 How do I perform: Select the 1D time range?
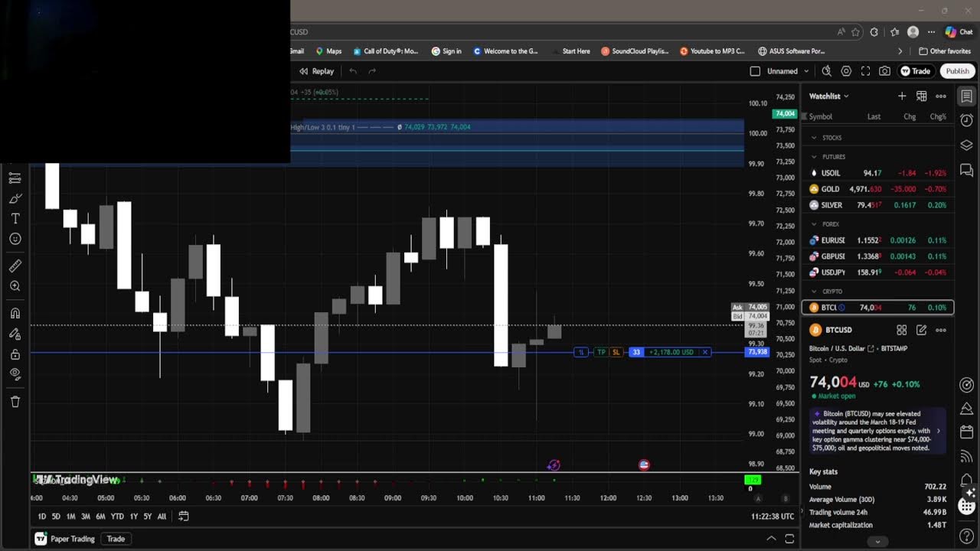pyautogui.click(x=42, y=517)
